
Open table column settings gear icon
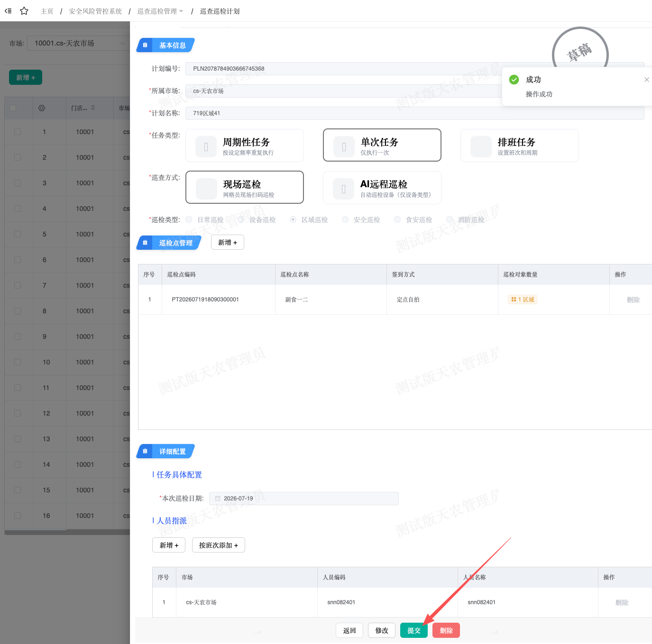[x=42, y=108]
